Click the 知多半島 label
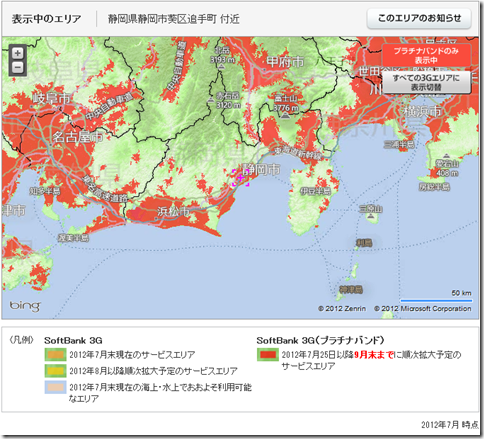Image resolution: width=484 pixels, height=439 pixels. (45, 191)
